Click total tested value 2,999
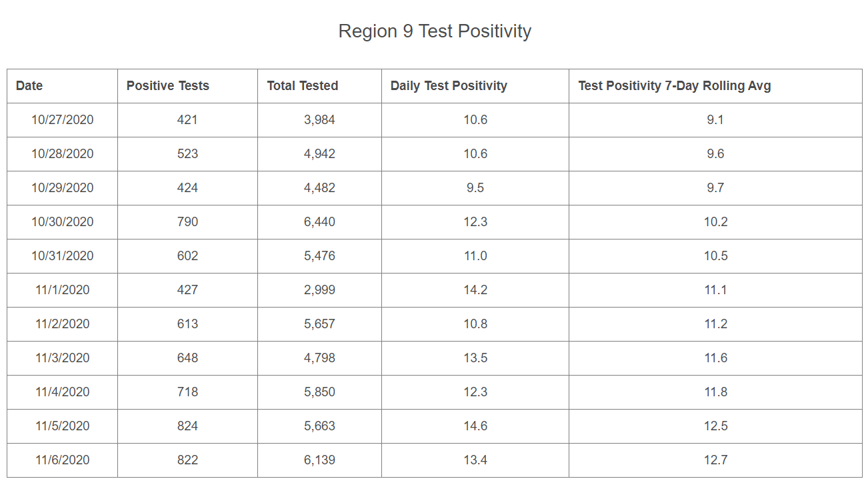Image resolution: width=868 pixels, height=491 pixels. tap(319, 290)
